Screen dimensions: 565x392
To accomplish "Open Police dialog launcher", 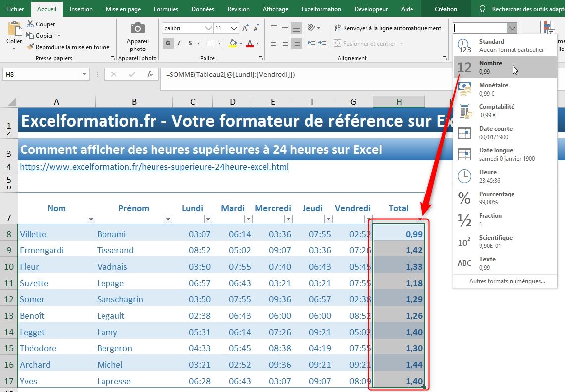I will coord(261,58).
